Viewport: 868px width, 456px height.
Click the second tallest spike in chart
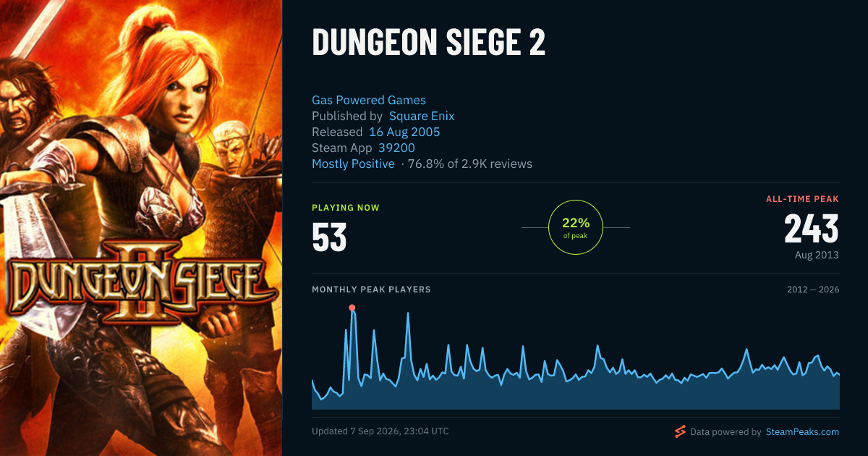click(x=409, y=313)
